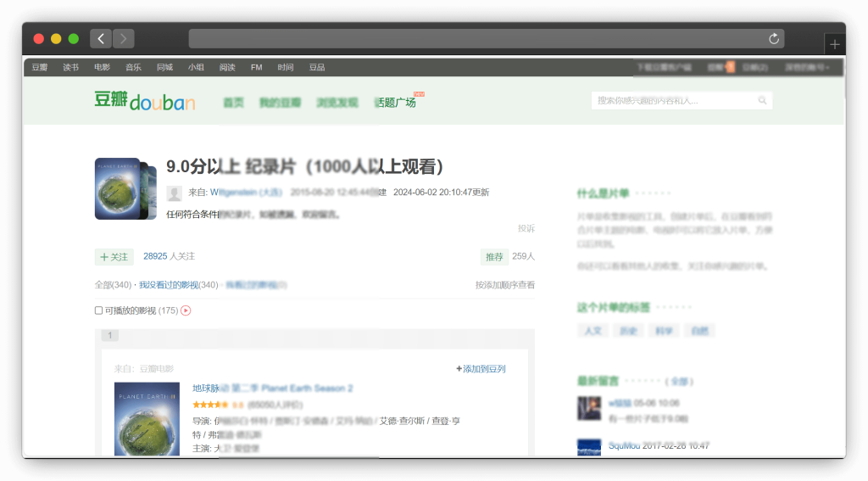This screenshot has height=481, width=868.
Task: Open a new tab with the plus icon
Action: coord(835,44)
